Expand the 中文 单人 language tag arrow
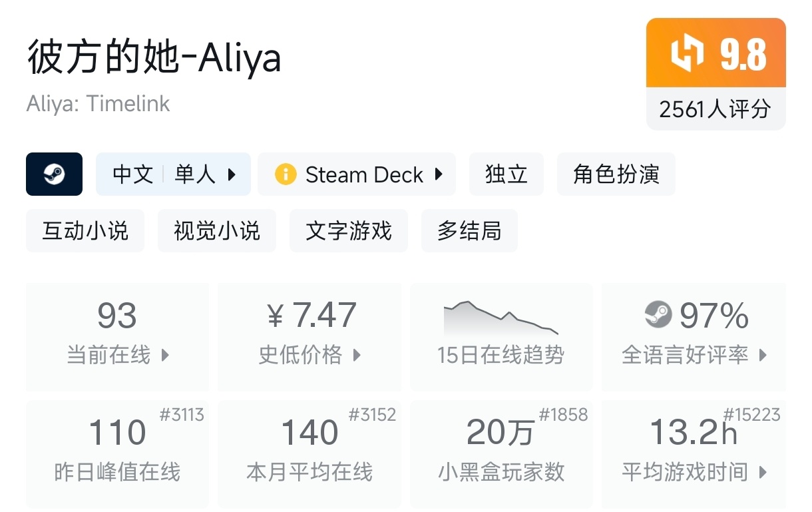 tap(232, 174)
